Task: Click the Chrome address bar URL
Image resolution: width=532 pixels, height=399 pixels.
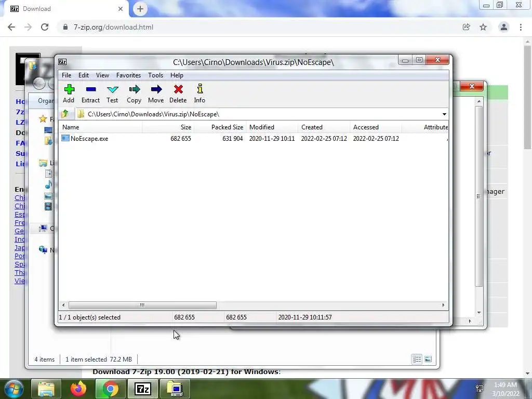Action: (114, 27)
